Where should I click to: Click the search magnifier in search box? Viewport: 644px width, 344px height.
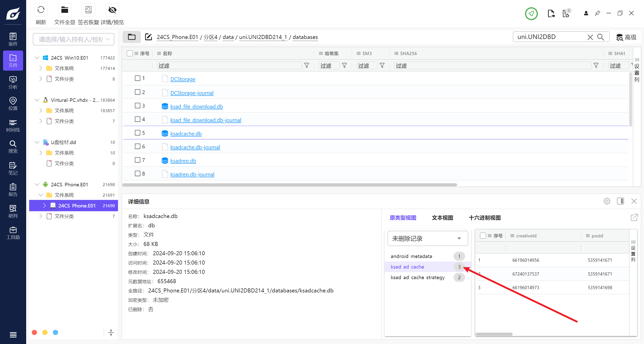(601, 37)
